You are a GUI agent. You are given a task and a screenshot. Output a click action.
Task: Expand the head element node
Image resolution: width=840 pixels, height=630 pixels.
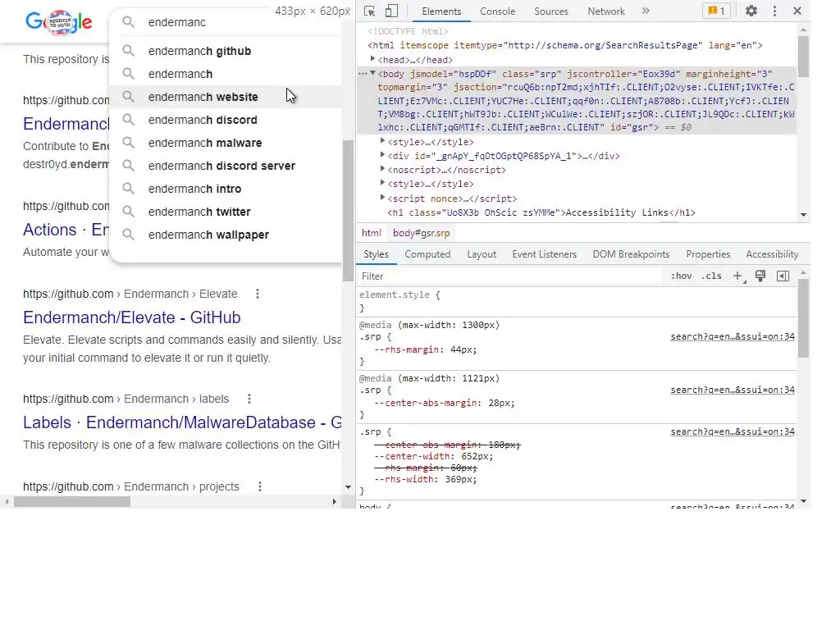(373, 59)
